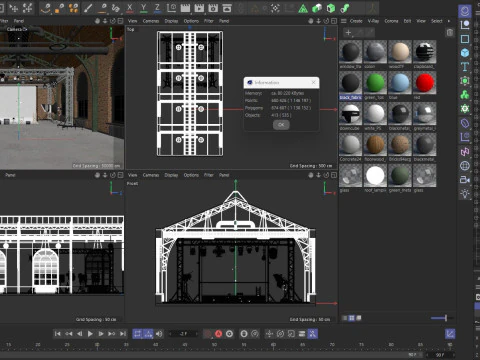480x360 pixels.
Task: Click the Render View clapperboard icon
Action: [185, 8]
